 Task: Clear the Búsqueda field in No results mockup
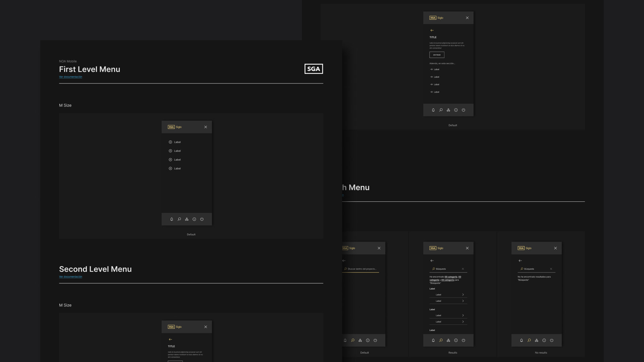tap(551, 269)
